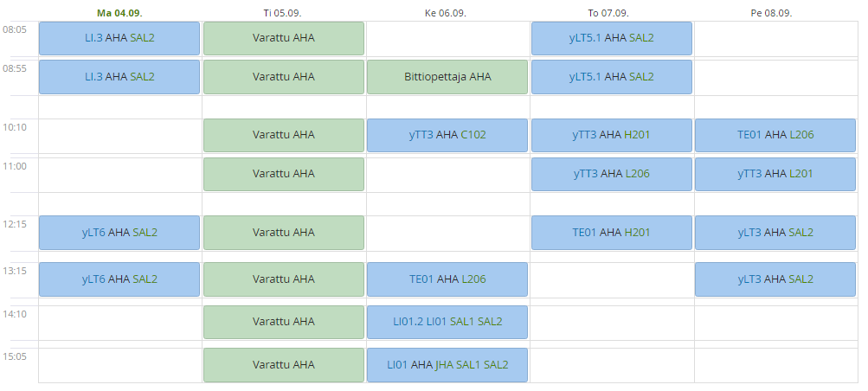The image size is (868, 391).
Task: Select the Ke 06.09. column header
Action: [x=446, y=13]
